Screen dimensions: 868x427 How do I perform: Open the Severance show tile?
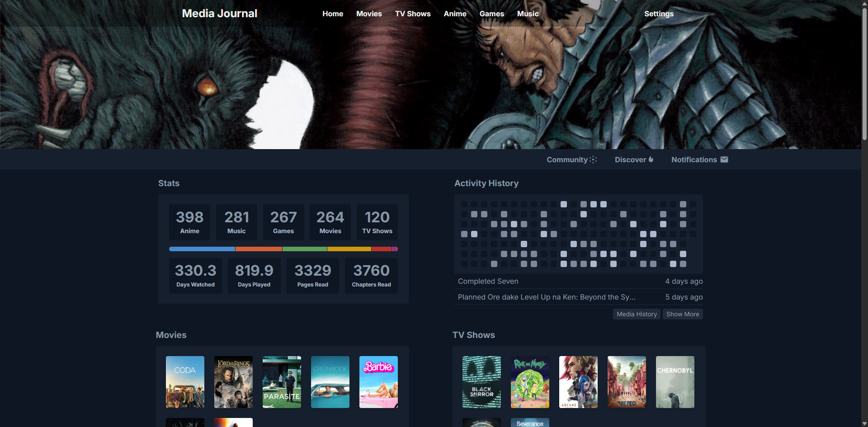(x=530, y=422)
